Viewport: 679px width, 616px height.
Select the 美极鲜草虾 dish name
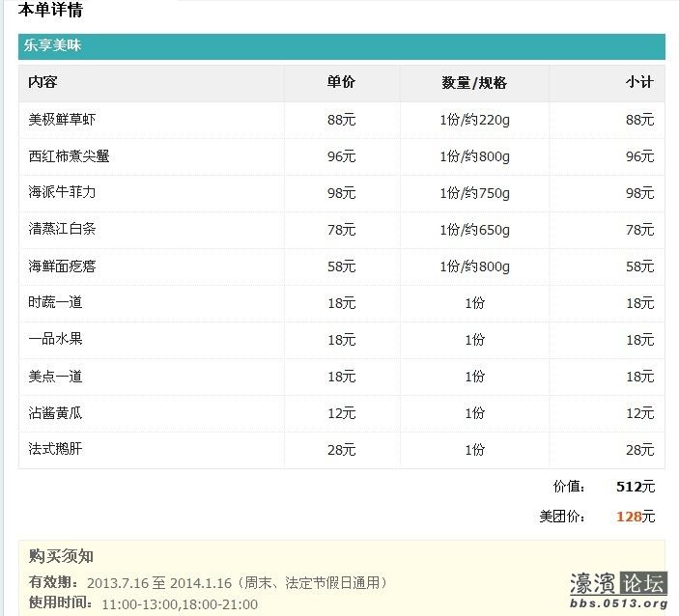(x=62, y=120)
